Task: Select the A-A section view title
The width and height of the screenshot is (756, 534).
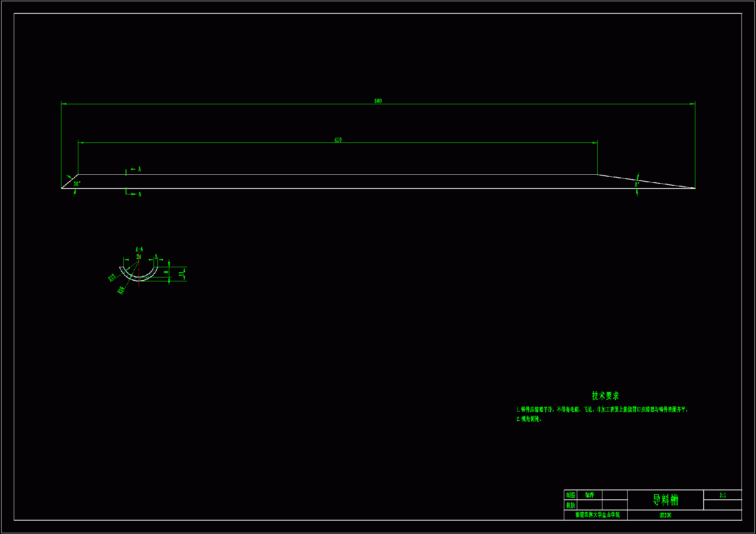Action: point(139,249)
